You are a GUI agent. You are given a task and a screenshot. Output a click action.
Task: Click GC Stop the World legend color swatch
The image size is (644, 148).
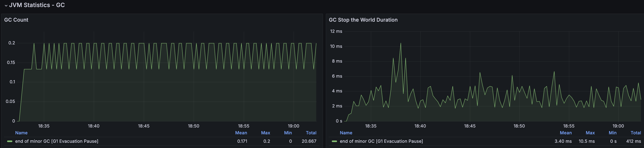click(x=334, y=141)
